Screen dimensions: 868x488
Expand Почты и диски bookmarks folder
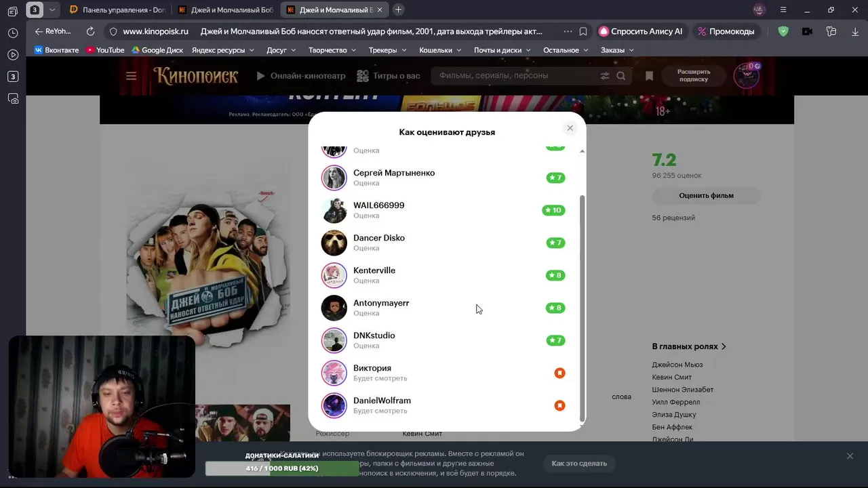point(502,50)
